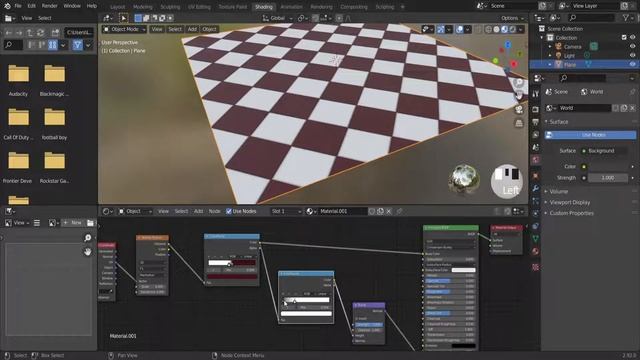The image size is (640, 360).
Task: Open node editor Node menu
Action: click(x=214, y=211)
